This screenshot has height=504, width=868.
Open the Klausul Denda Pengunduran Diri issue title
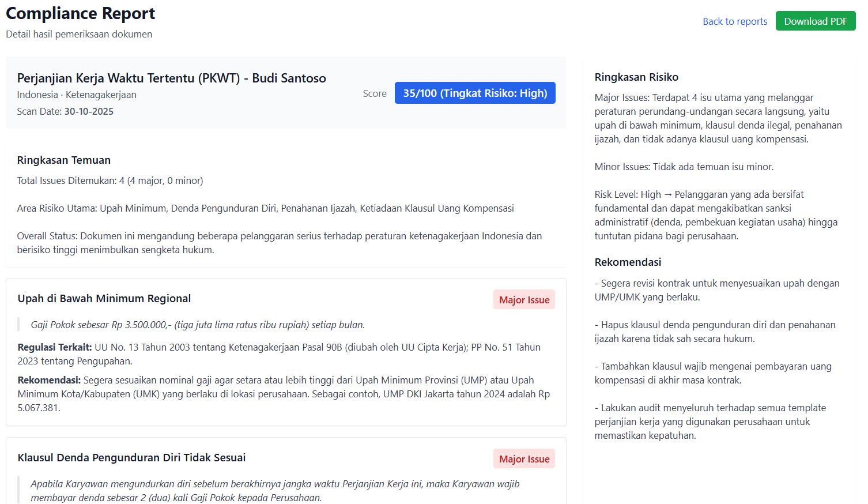coord(131,458)
